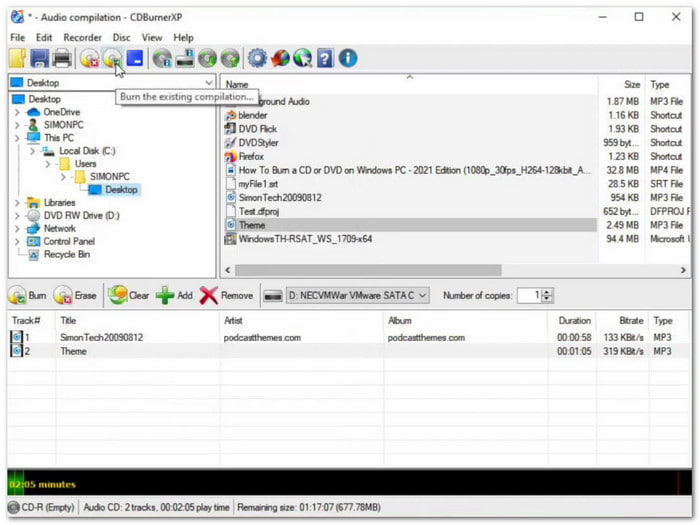Click the Print icon in the toolbar
This screenshot has height=525, width=700.
[x=62, y=59]
